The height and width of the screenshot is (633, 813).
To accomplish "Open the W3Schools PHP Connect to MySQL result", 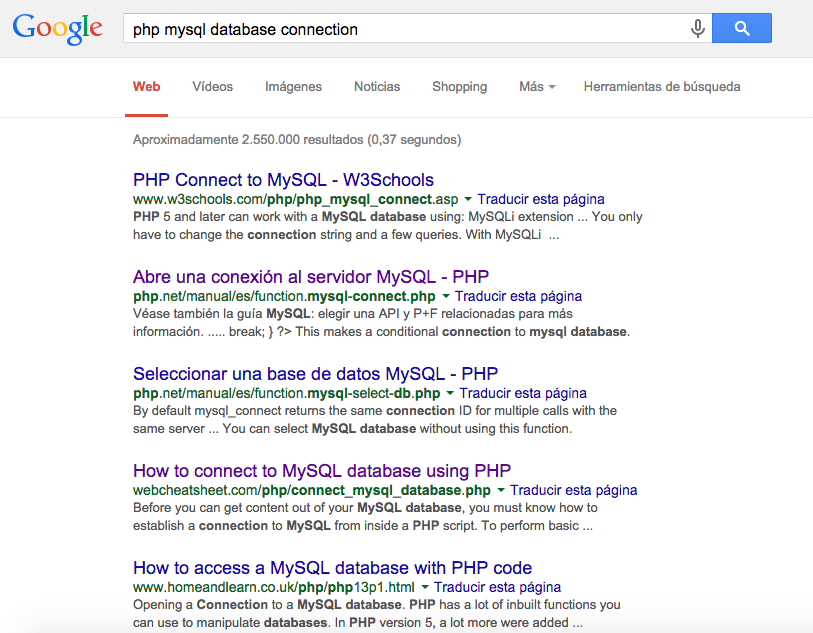I will (x=283, y=180).
